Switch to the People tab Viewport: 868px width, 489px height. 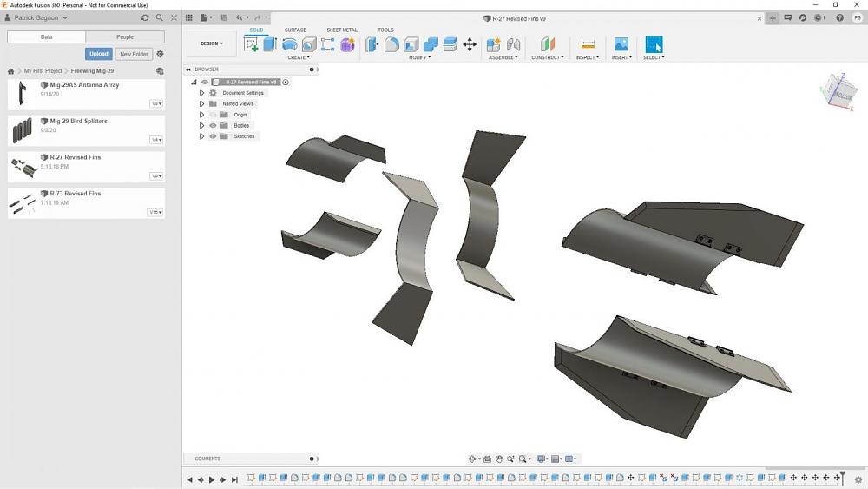pyautogui.click(x=125, y=37)
